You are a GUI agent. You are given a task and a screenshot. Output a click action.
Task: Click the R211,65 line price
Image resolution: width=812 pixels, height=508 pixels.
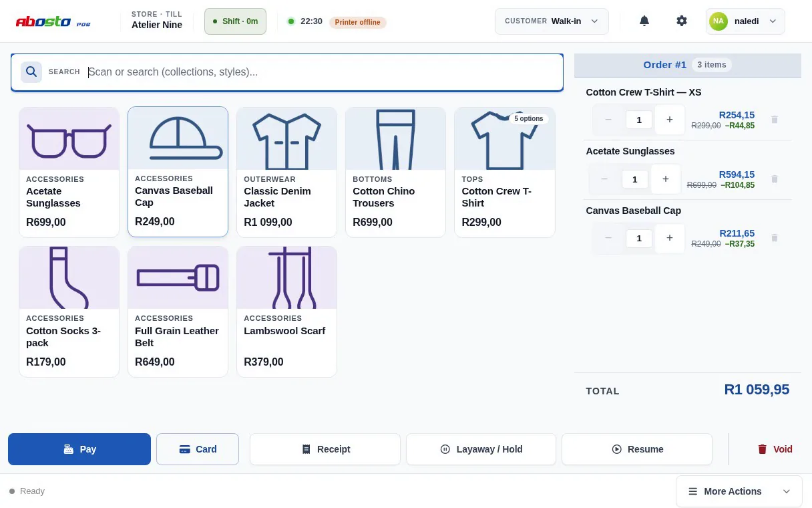(x=737, y=233)
